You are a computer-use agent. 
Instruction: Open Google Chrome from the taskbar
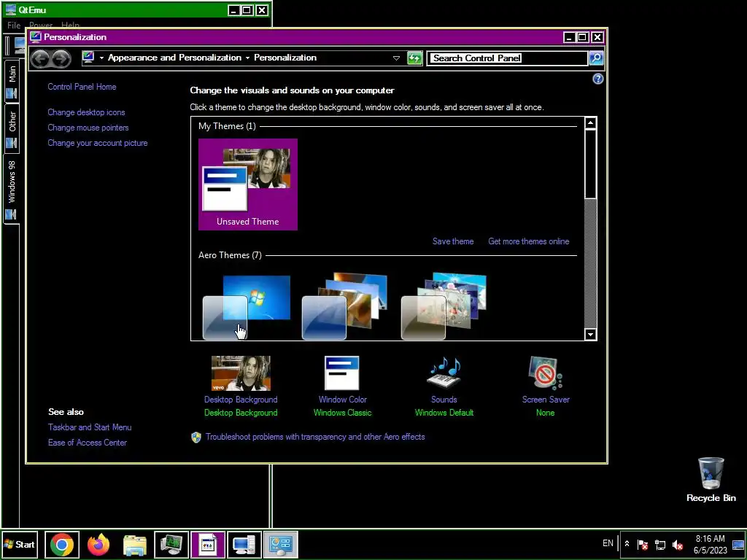[x=62, y=545]
